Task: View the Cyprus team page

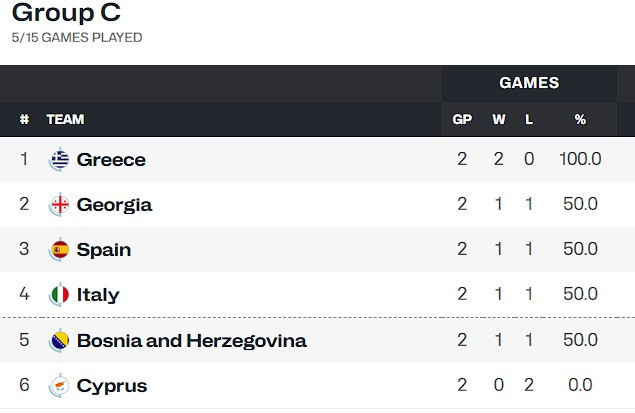Action: click(x=112, y=386)
